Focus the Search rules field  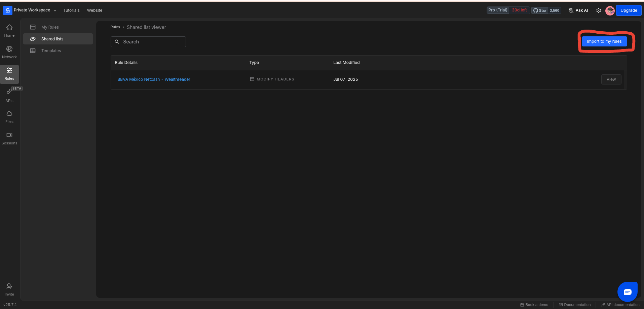(148, 42)
